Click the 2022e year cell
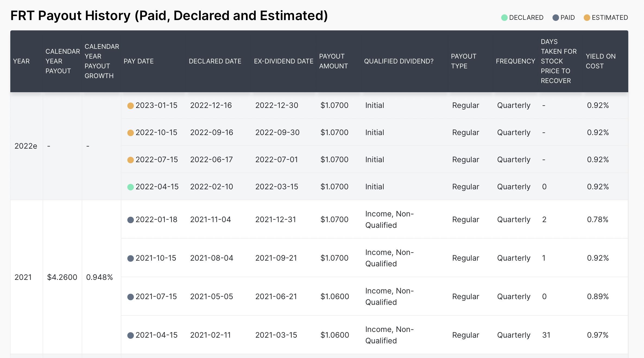The width and height of the screenshot is (644, 358). pyautogui.click(x=26, y=146)
